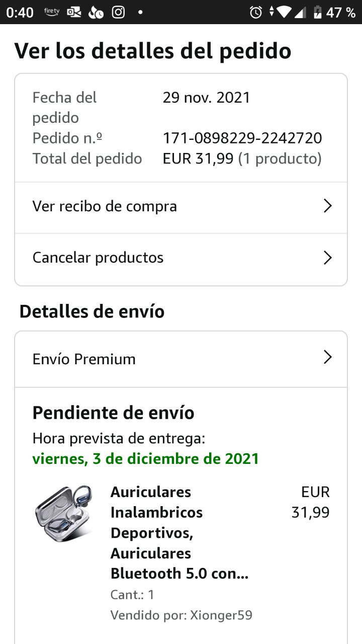Viewport: 362px width, 644px height.
Task: Tap the Cancelar productos chevron arrow
Action: pos(327,258)
